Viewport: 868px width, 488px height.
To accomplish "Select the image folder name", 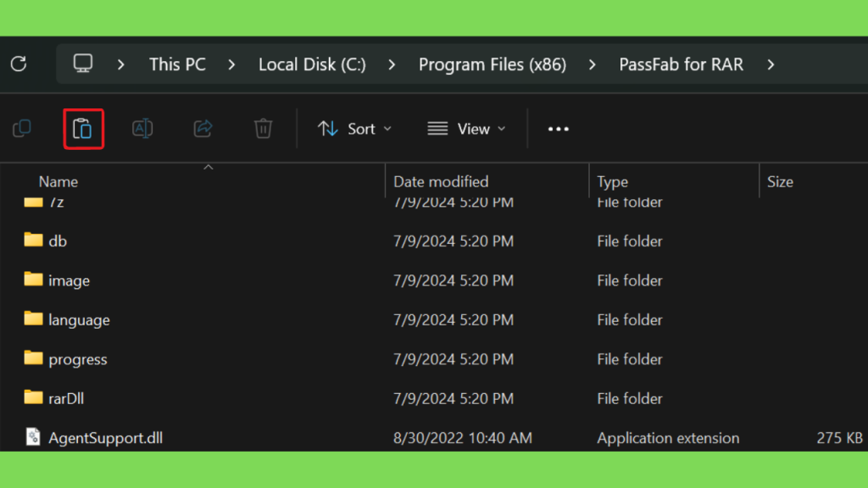I will 70,281.
